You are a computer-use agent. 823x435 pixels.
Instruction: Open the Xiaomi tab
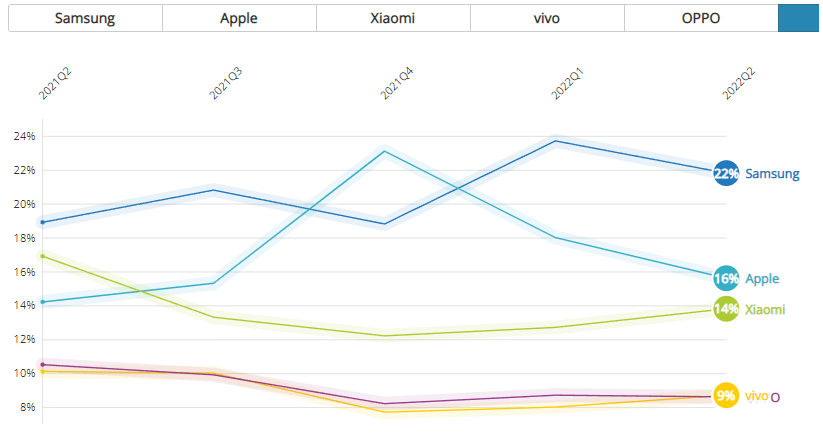pos(393,18)
